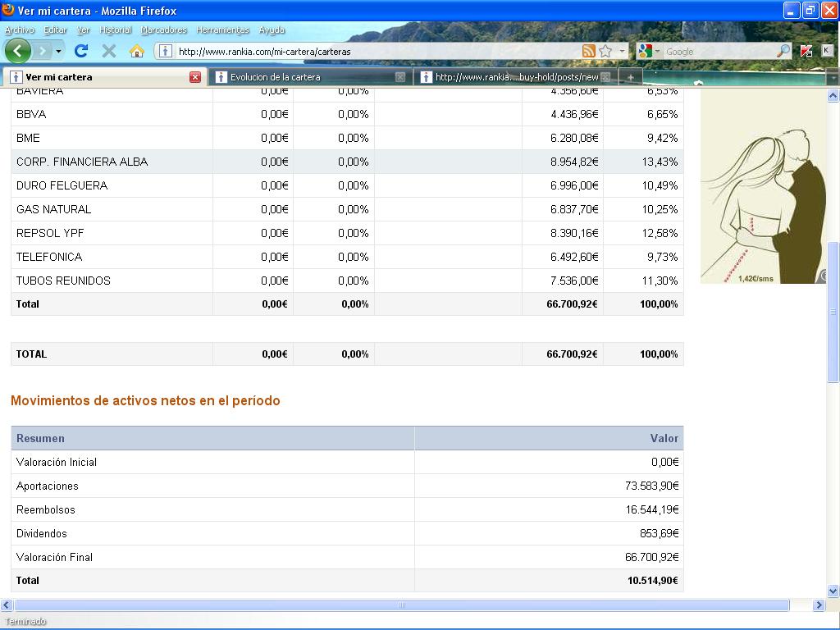
Task: Go to the Home page icon
Action: [136, 51]
